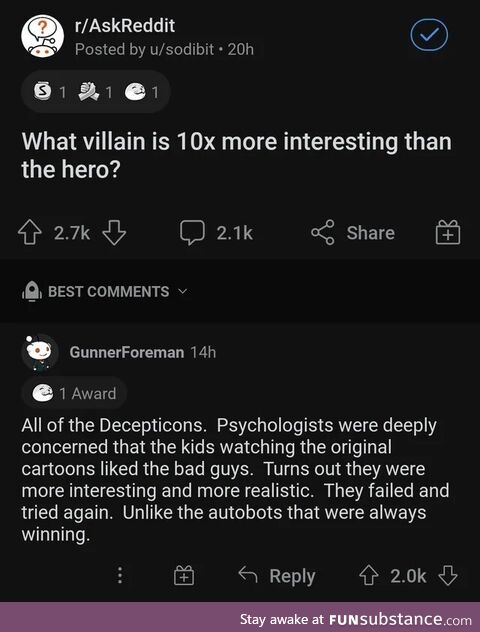Share the post
480x632 pixels.
tap(353, 233)
